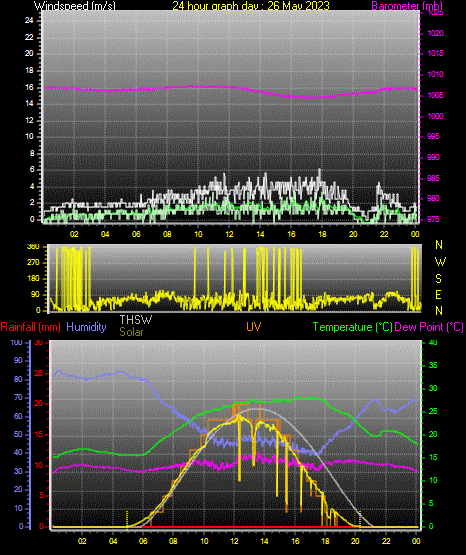Viewport: 466px width, 555px height.
Task: Click the 25 rainfall scale value
Action: point(39,373)
